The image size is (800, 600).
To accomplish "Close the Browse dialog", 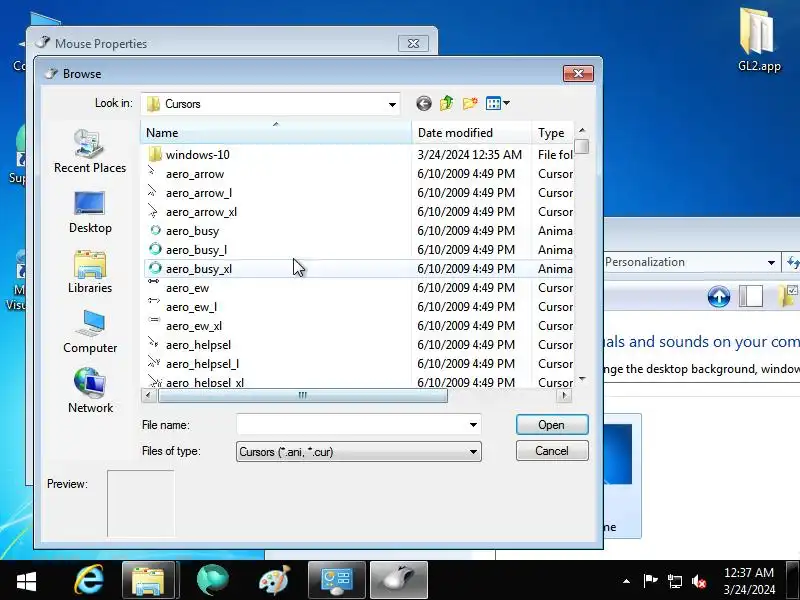I will click(x=578, y=73).
